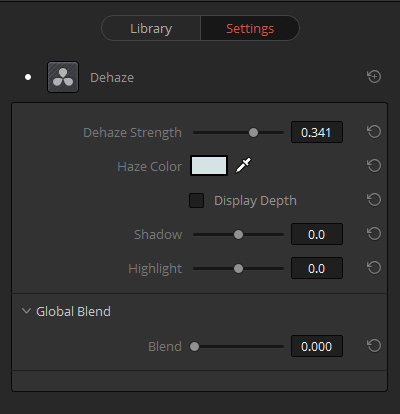Reset the Dehaze Strength value

coord(374,132)
